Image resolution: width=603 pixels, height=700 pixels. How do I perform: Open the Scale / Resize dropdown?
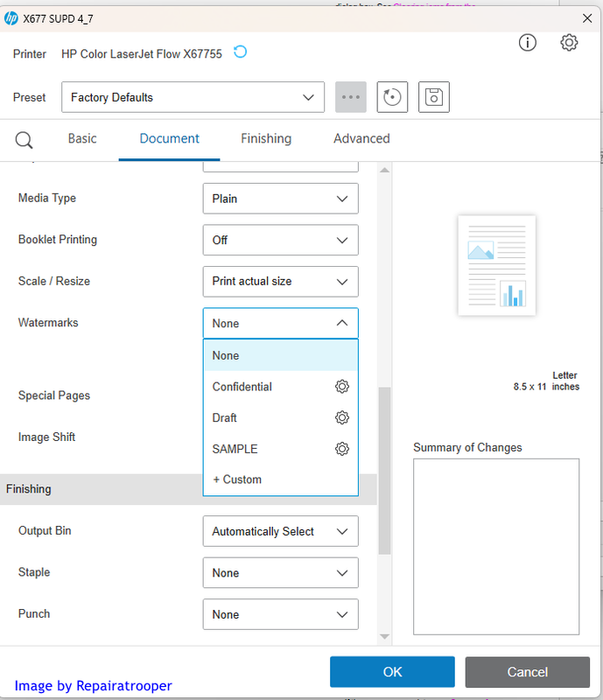pyautogui.click(x=281, y=281)
